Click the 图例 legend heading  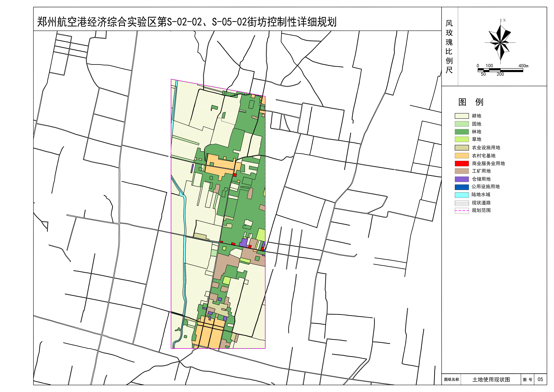pyautogui.click(x=471, y=102)
